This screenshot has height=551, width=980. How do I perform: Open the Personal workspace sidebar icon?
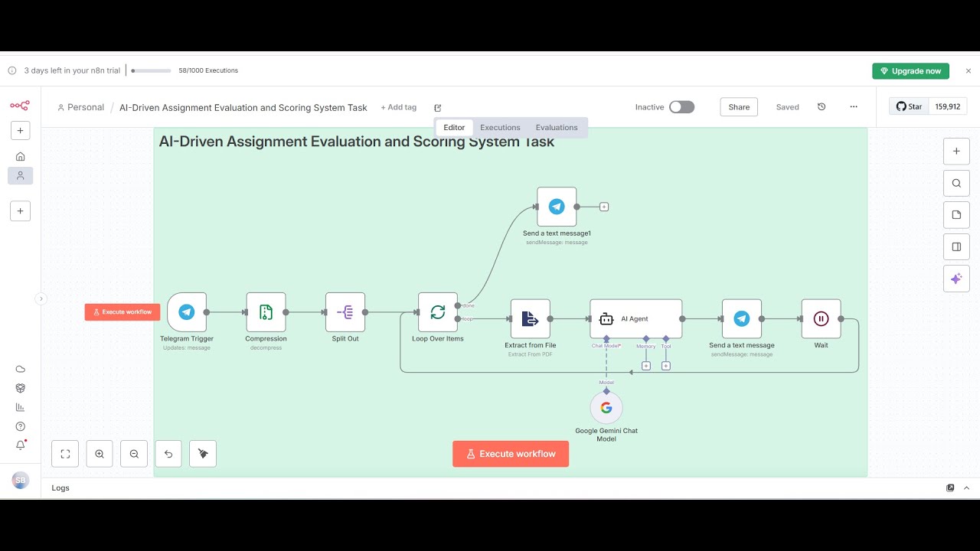click(x=21, y=175)
